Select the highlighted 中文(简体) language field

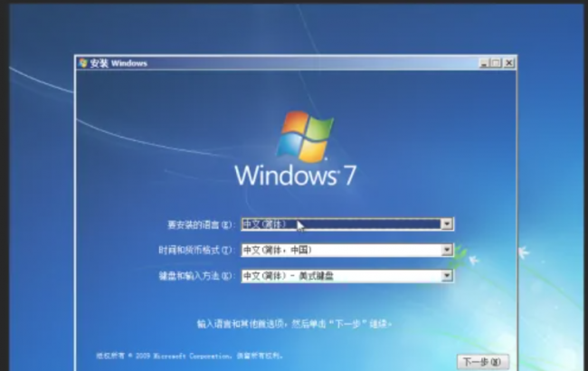coord(347,224)
